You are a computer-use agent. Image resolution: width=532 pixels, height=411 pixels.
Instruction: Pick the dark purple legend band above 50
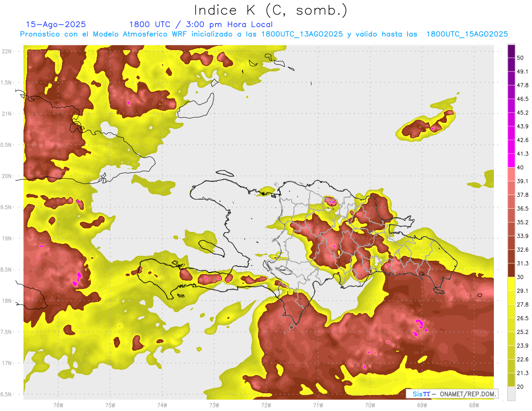[511, 51]
